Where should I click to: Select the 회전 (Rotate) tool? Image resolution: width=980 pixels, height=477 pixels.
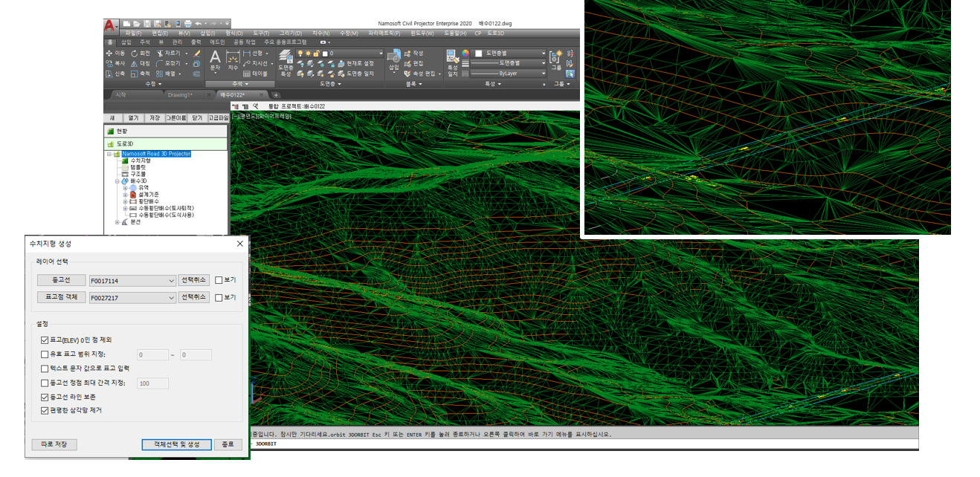141,53
